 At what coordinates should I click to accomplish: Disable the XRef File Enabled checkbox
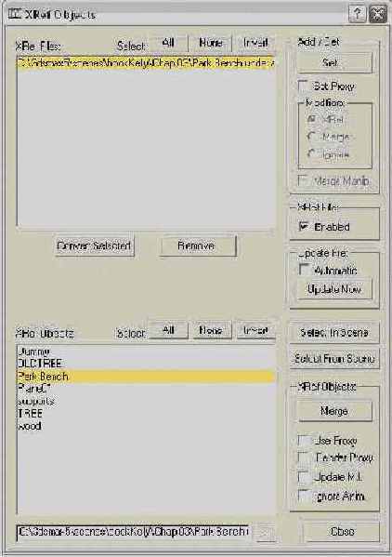(304, 226)
